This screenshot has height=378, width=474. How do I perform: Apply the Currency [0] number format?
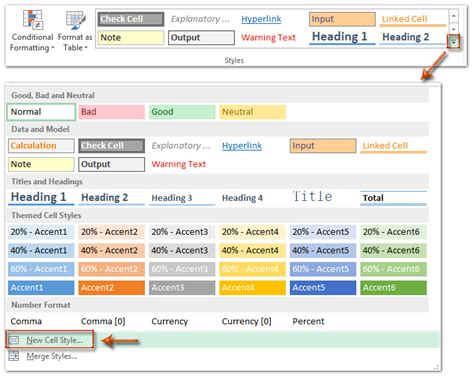pos(252,322)
